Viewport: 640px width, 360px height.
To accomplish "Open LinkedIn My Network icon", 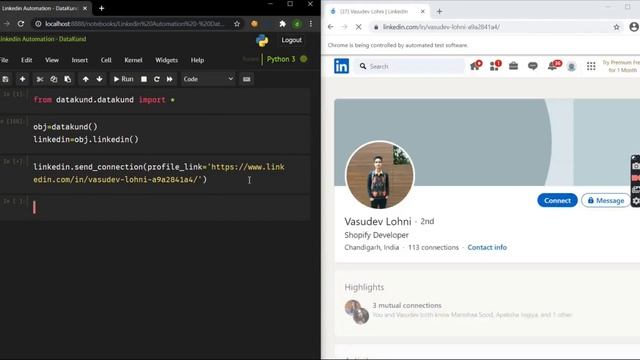I will pos(495,66).
